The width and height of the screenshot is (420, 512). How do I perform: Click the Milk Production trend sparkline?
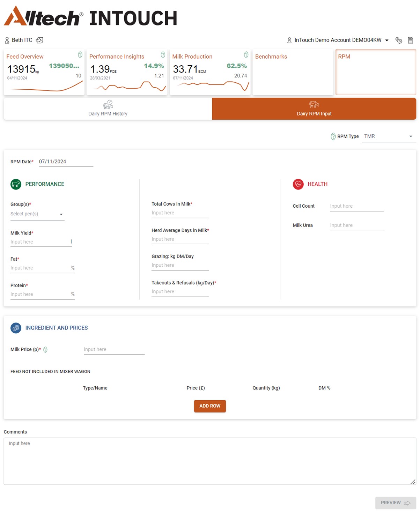(213, 86)
